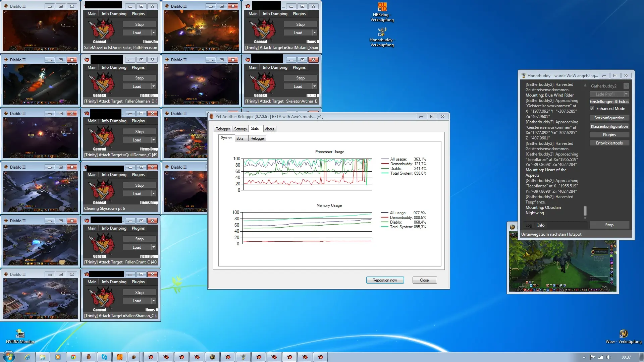Image resolution: width=644 pixels, height=362 pixels.
Task: Click the Honorbuddy log scrollbar thumb
Action: [585, 211]
